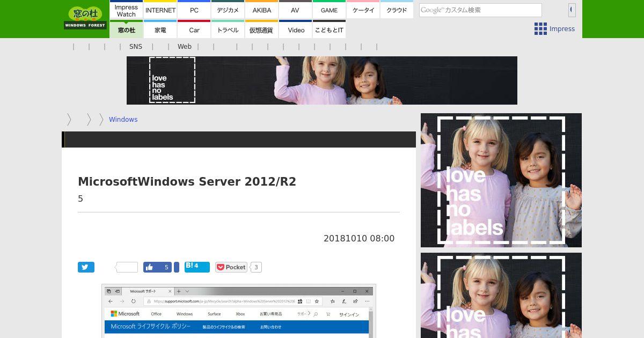Open the GAME tab
This screenshot has width=644, height=338.
pyautogui.click(x=329, y=10)
